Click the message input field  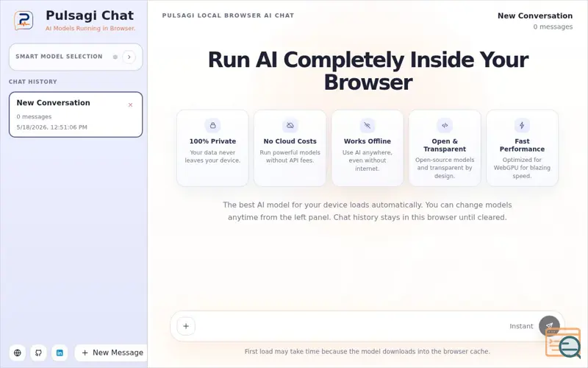(351, 326)
